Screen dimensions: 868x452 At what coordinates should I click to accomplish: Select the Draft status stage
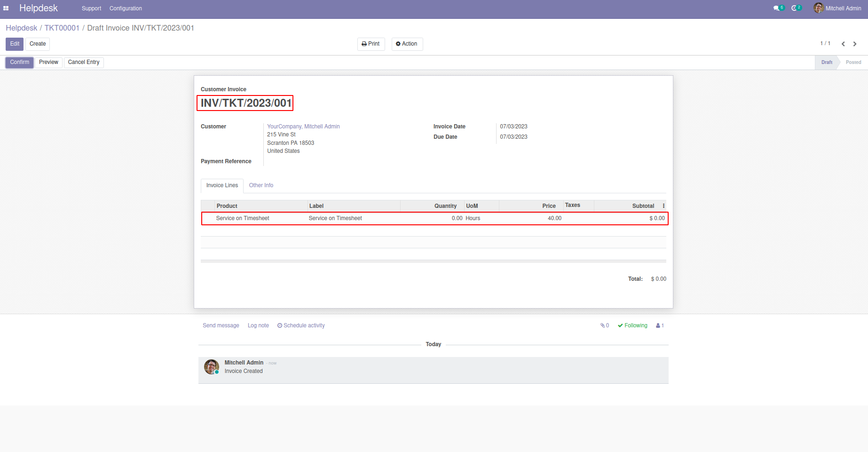[827, 62]
